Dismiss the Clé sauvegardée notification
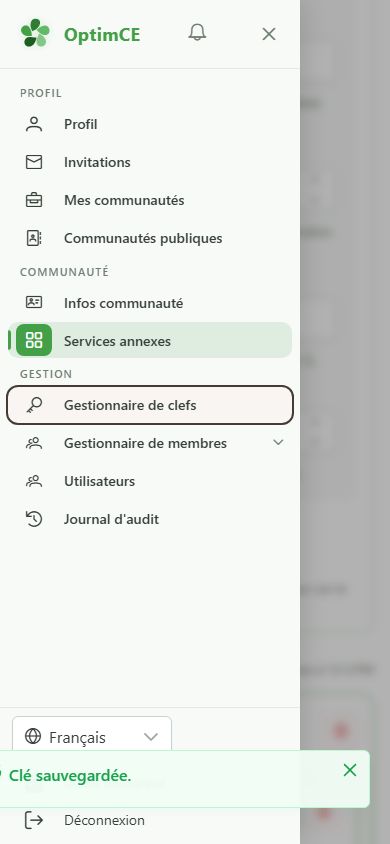Image resolution: width=390 pixels, height=844 pixels. (350, 770)
